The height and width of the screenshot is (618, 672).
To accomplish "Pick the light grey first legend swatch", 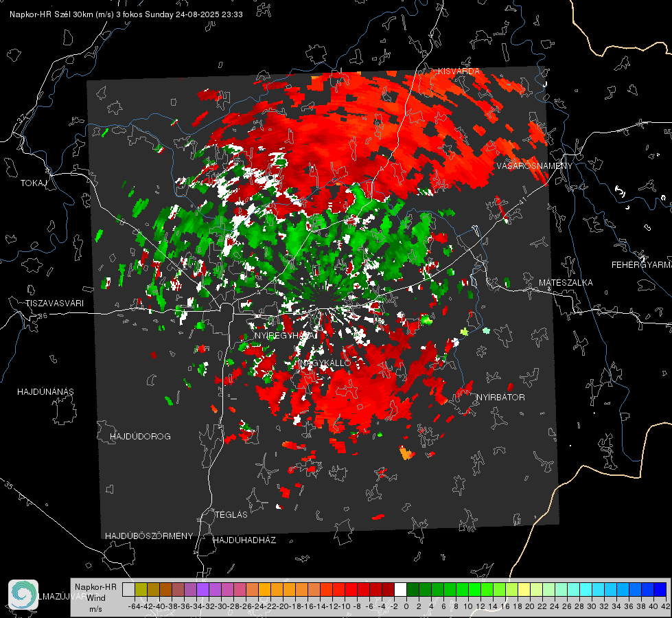I will (x=128, y=589).
